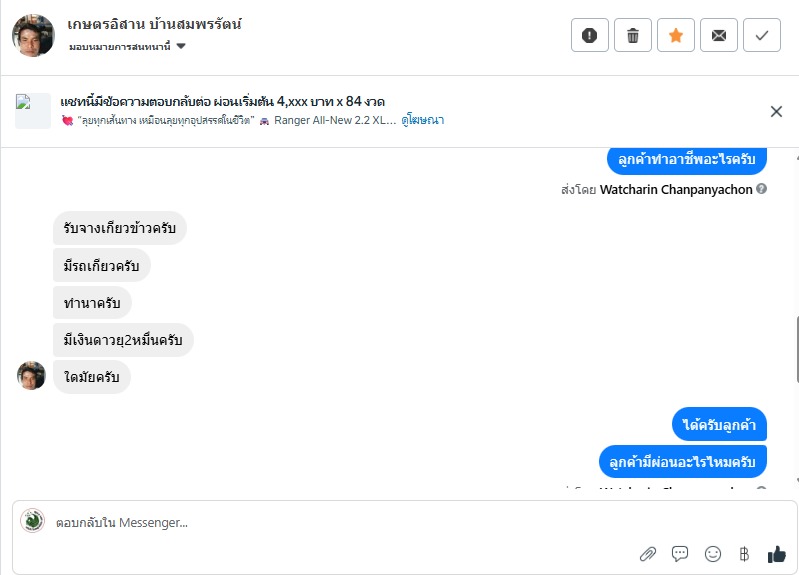Delete conversation with the trash icon

[x=633, y=35]
